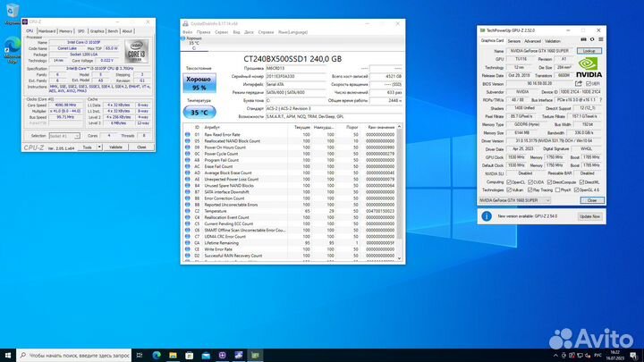Click the Lookup button in GPU-Z

click(x=589, y=51)
